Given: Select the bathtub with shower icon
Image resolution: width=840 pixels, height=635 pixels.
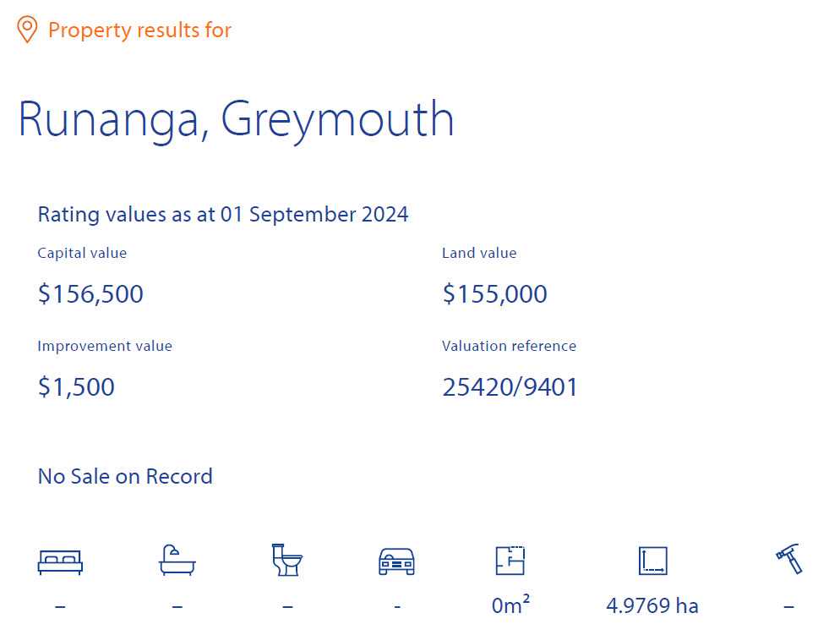Looking at the screenshot, I should coord(177,561).
